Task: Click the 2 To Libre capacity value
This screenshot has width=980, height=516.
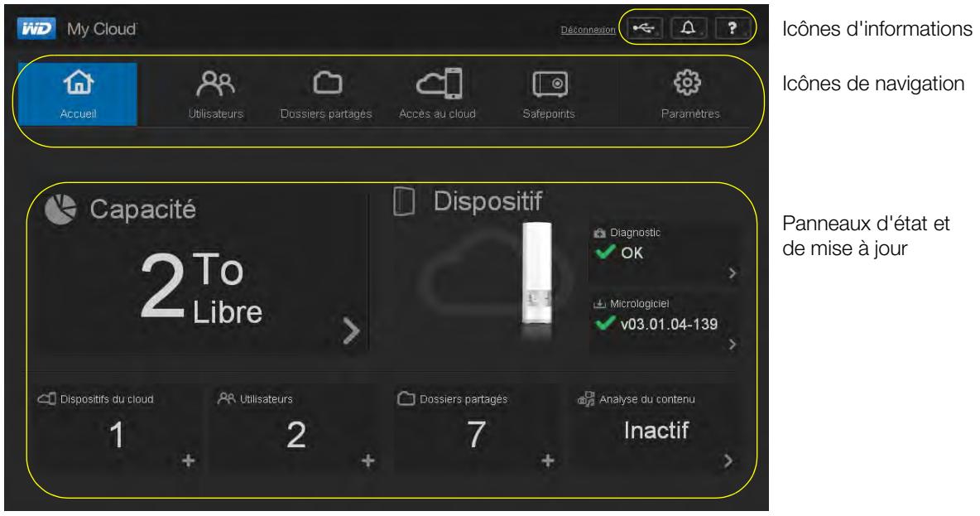Action: pos(200,287)
